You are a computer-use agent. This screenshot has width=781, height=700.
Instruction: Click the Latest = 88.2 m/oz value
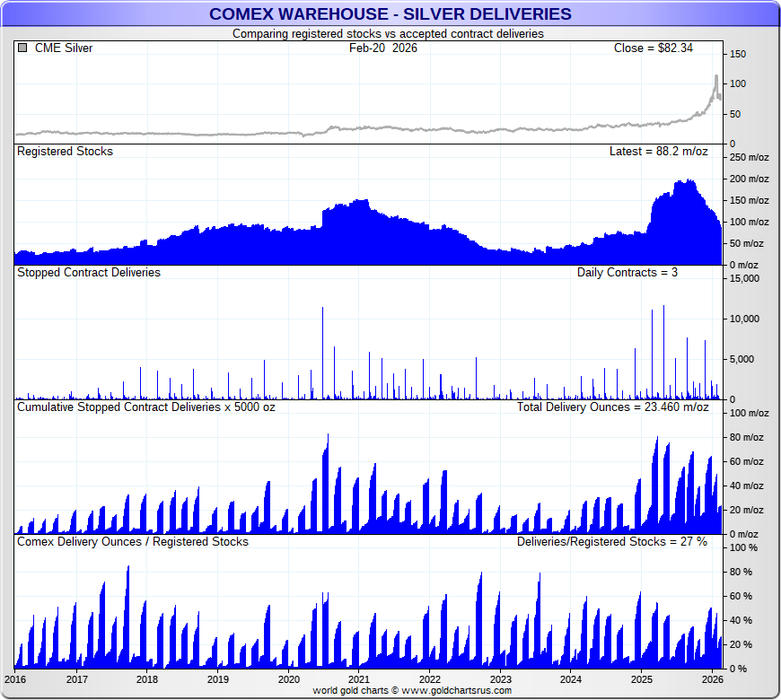658,152
